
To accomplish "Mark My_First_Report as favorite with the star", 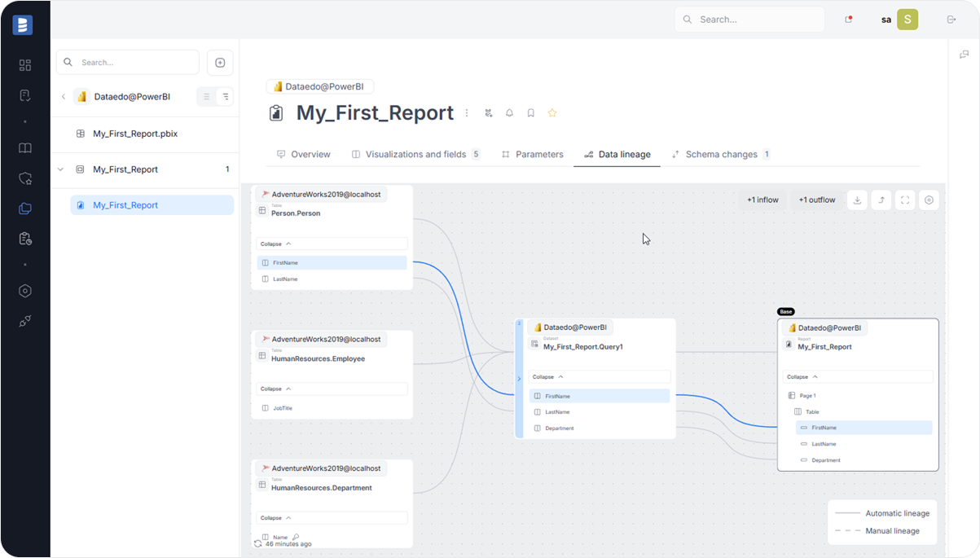I will tap(552, 113).
